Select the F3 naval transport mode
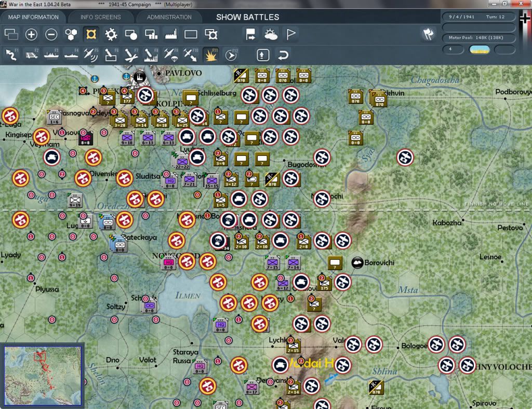The width and height of the screenshot is (532, 409). (x=51, y=55)
